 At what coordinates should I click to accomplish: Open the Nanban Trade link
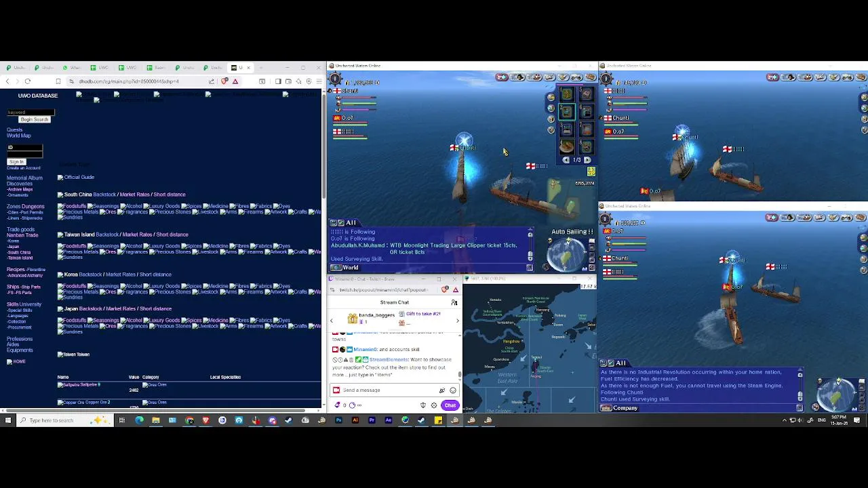point(22,235)
